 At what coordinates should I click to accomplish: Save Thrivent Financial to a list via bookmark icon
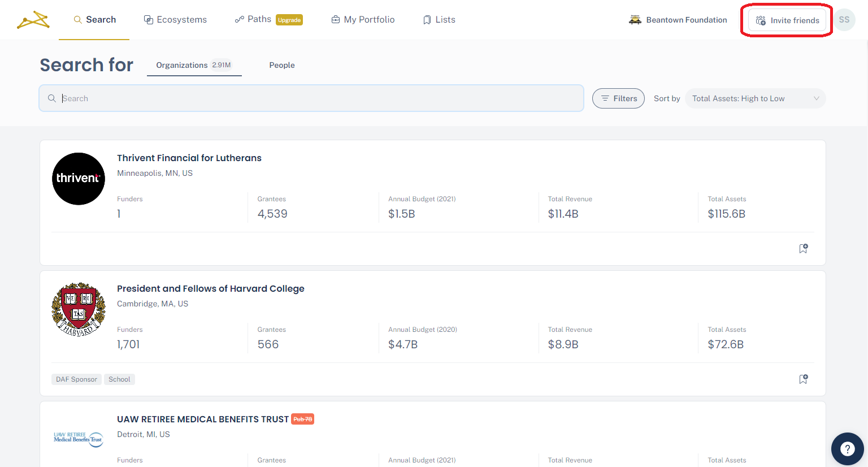pyautogui.click(x=803, y=248)
